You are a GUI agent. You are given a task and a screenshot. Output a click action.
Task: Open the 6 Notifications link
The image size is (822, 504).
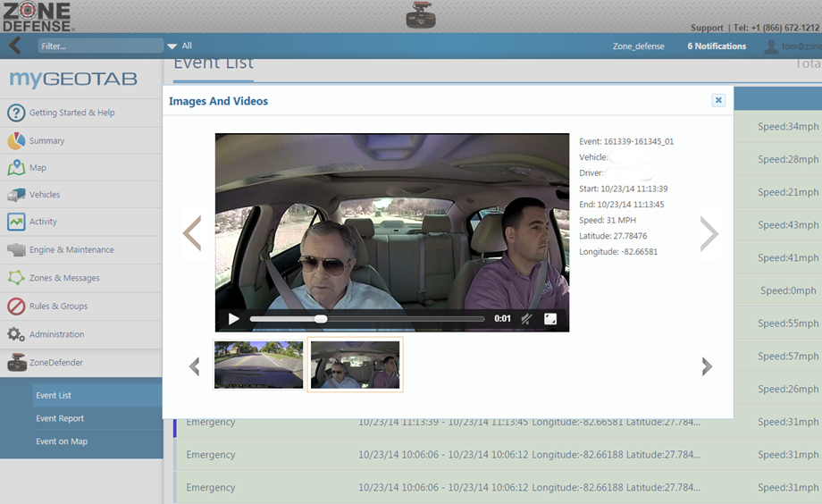point(717,46)
